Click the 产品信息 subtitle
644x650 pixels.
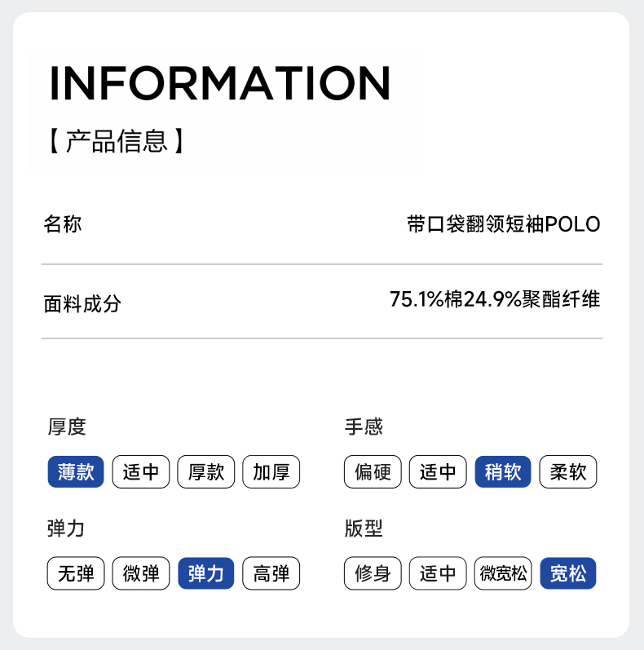117,141
